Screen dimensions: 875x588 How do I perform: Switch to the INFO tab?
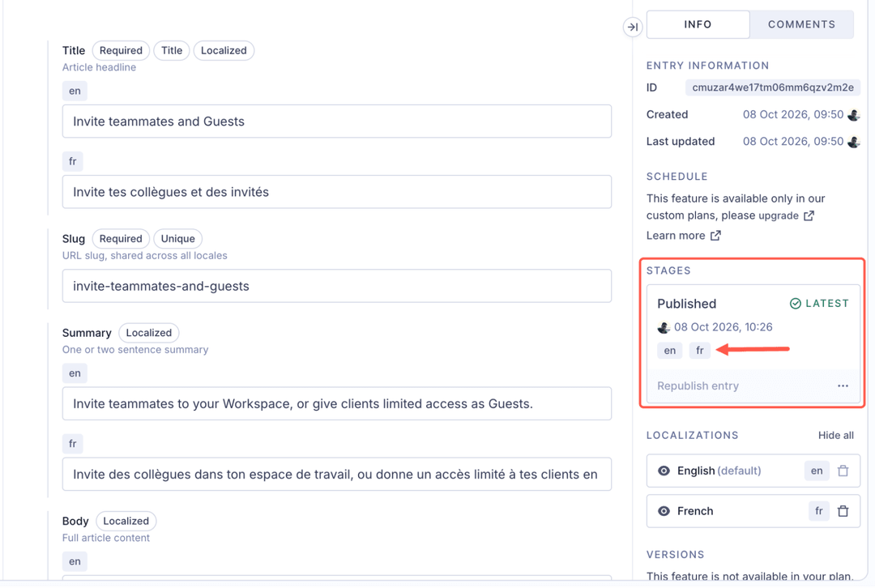(x=698, y=24)
